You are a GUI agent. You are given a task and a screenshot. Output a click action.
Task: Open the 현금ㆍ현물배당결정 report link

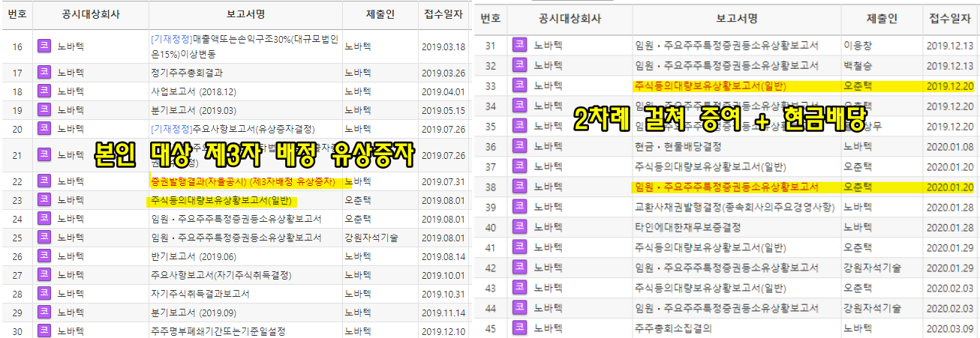[678, 147]
